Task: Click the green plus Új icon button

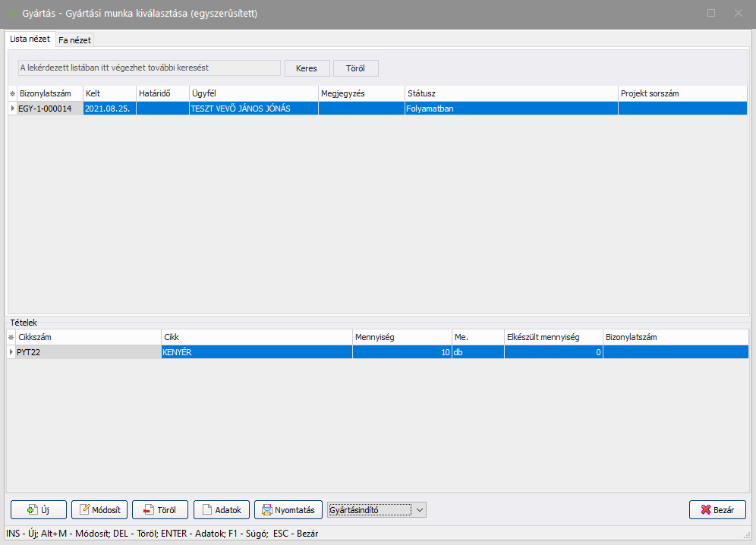Action: 32,510
